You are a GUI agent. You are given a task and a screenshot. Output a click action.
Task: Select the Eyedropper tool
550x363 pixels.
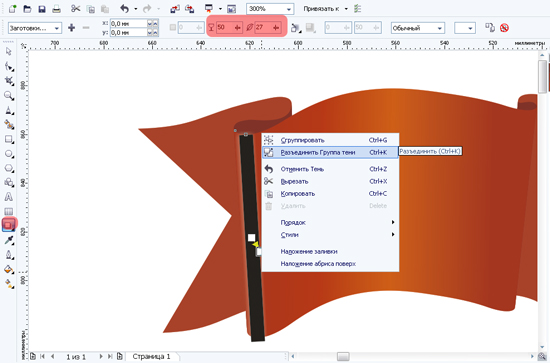point(9,240)
